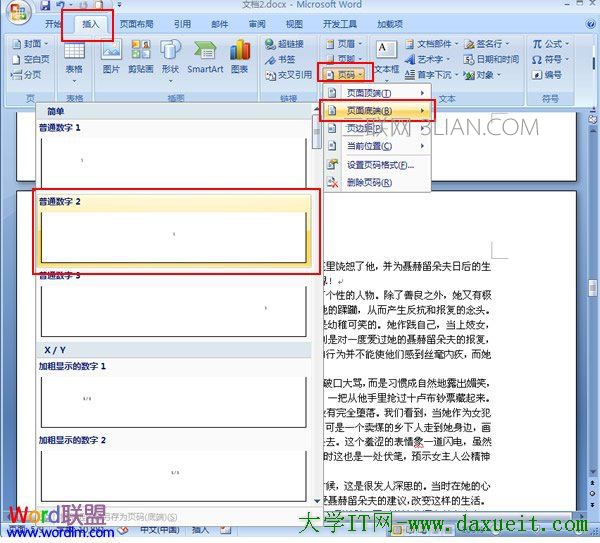This screenshot has width=600, height=543.
Task: Choose Format Page Numbers (设置页码格式)
Action: [x=377, y=165]
